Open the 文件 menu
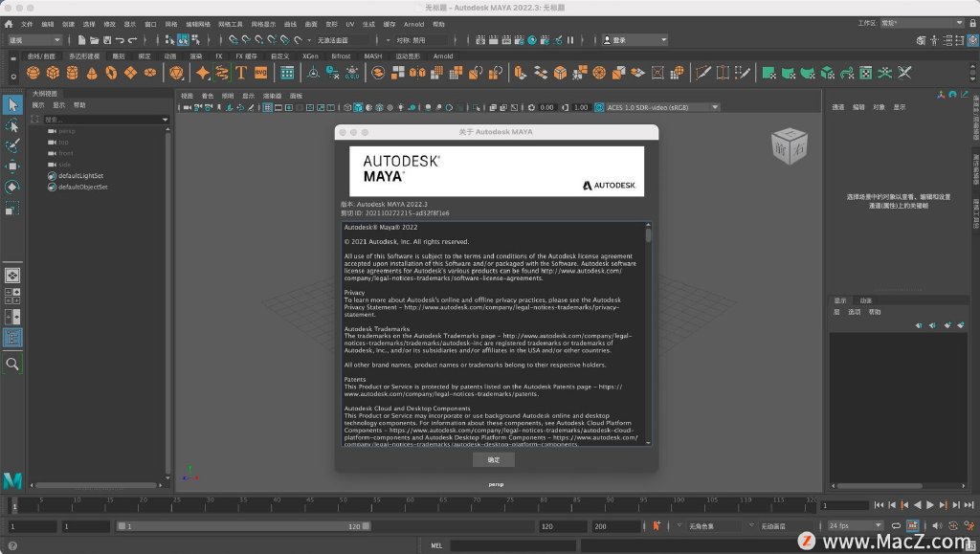 pos(27,24)
